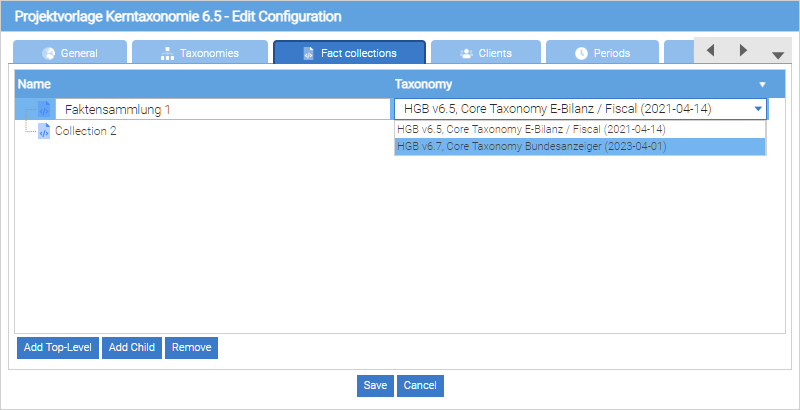Click the hierarchy icon on Taxonomies tab
The height and width of the screenshot is (410, 800).
(167, 53)
